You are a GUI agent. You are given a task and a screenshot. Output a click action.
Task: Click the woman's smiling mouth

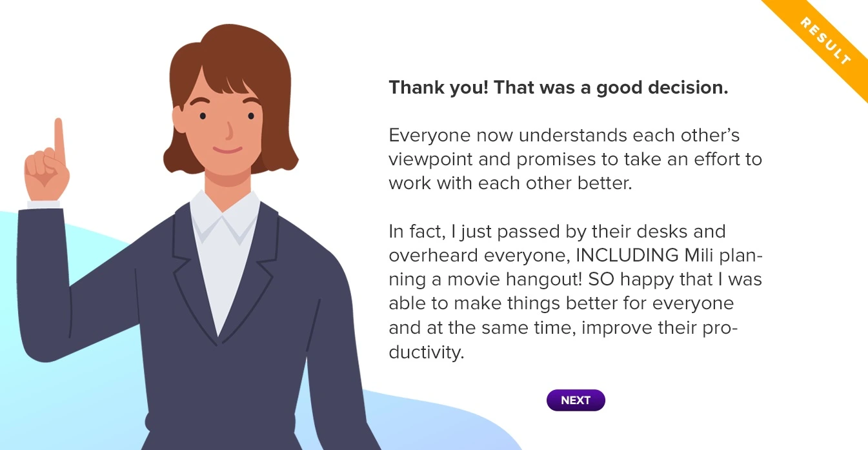coord(227,150)
